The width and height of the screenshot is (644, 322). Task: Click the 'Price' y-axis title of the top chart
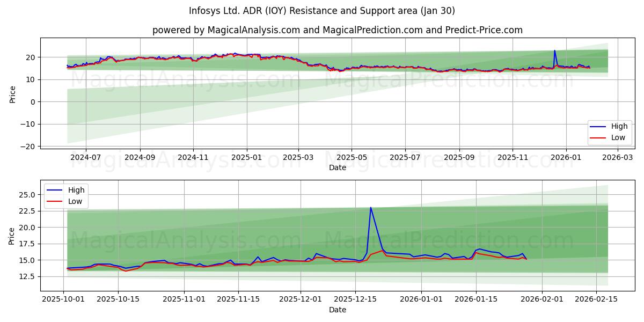pos(12,94)
